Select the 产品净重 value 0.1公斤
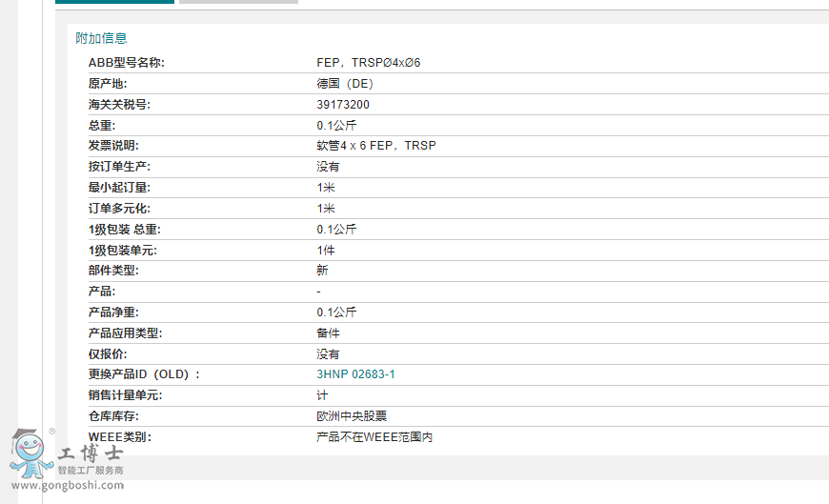 tap(336, 312)
